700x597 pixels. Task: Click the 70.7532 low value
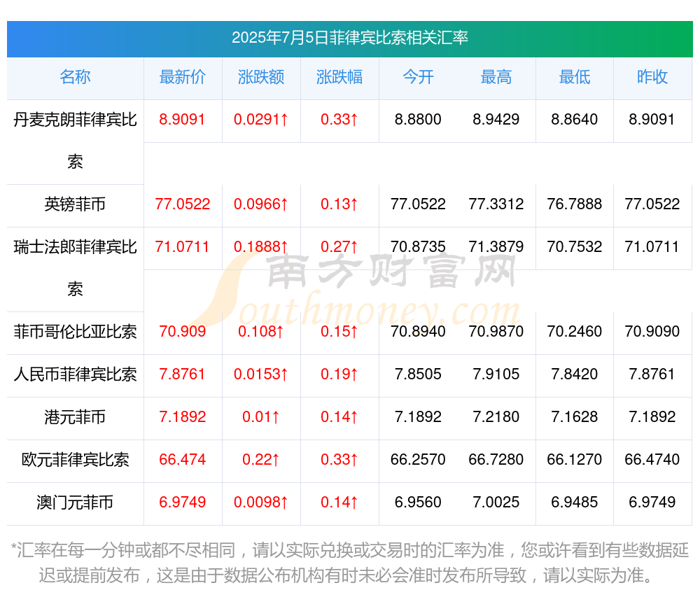click(x=575, y=247)
